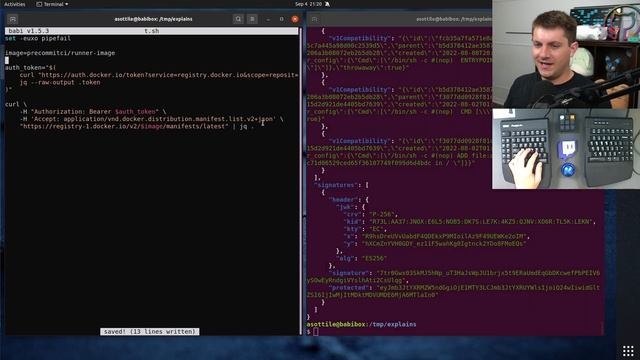Click the right terminal window title
Screen dimensions: 640x360
pyautogui.click(x=453, y=19)
